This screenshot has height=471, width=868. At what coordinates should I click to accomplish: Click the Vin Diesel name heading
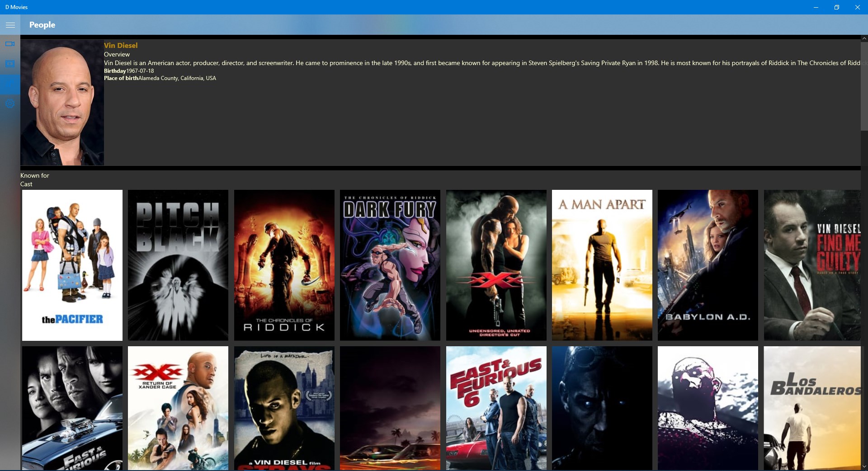click(120, 45)
